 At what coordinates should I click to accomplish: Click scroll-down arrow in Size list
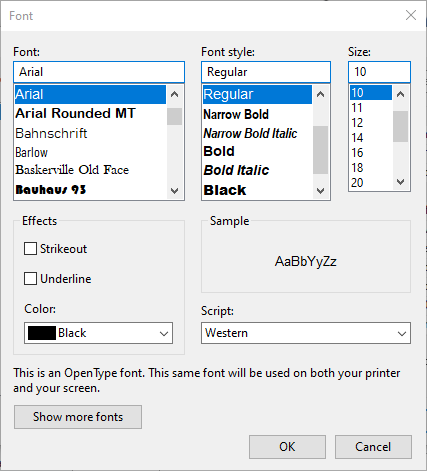tap(400, 182)
